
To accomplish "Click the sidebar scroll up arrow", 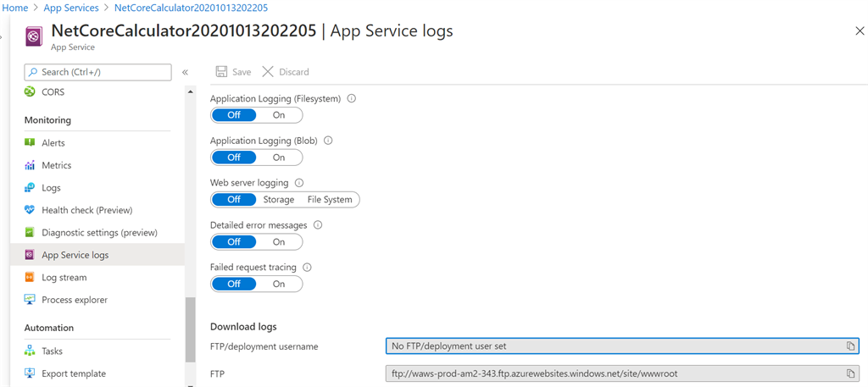I will (191, 91).
